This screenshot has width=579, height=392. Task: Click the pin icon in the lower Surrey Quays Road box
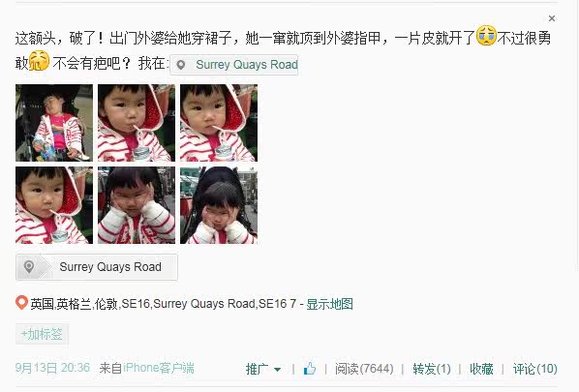(x=29, y=266)
